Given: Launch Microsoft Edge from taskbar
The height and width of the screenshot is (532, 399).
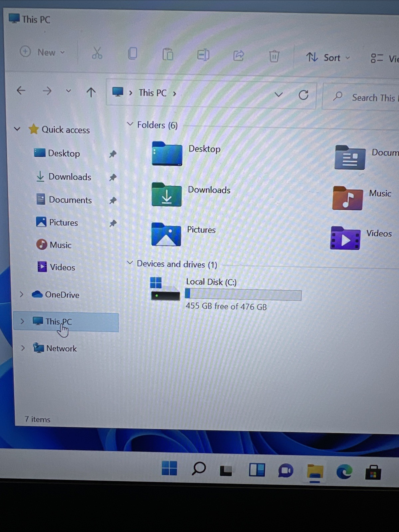Looking at the screenshot, I should [x=344, y=472].
